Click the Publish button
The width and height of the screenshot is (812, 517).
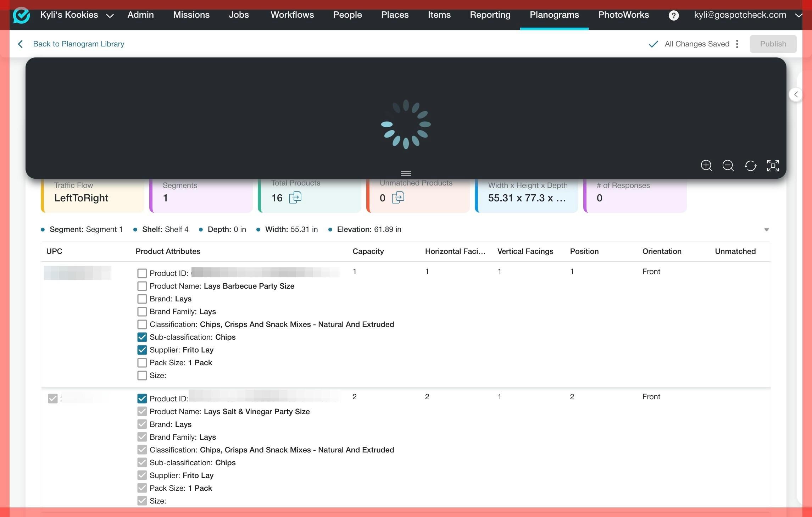pyautogui.click(x=773, y=44)
